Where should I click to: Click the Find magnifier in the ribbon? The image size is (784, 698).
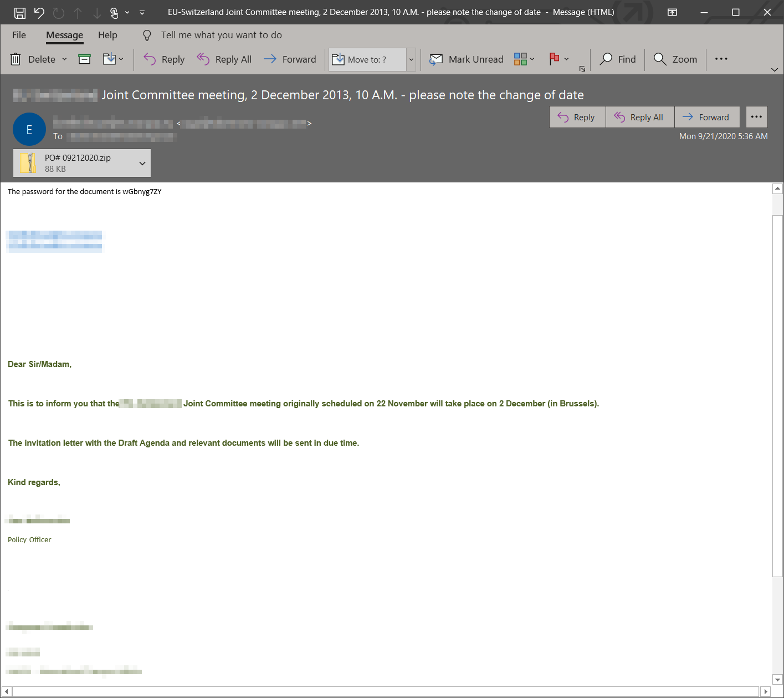[618, 59]
